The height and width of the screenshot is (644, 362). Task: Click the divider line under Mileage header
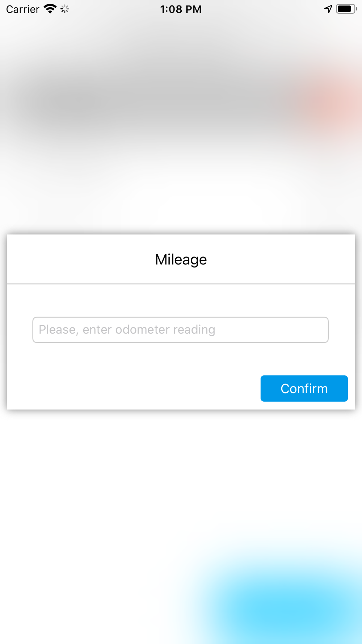click(181, 284)
